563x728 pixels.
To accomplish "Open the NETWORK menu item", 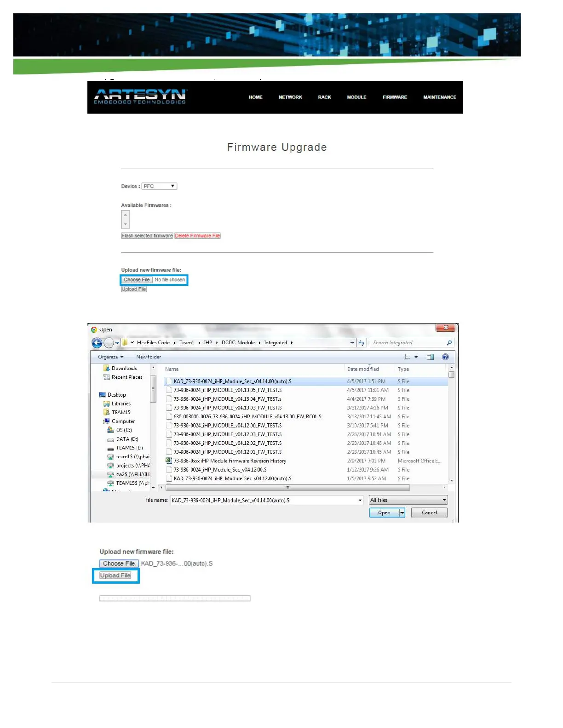I will click(290, 97).
